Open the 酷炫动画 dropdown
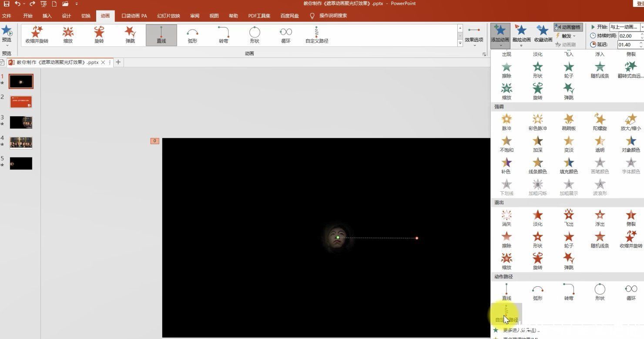Viewport: 644px width, 339px height. pos(521,35)
